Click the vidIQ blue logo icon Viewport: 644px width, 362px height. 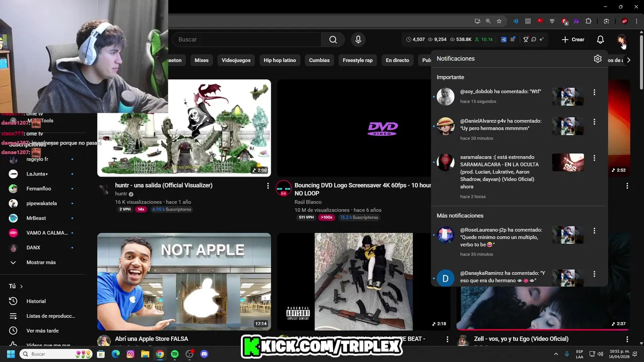click(504, 40)
